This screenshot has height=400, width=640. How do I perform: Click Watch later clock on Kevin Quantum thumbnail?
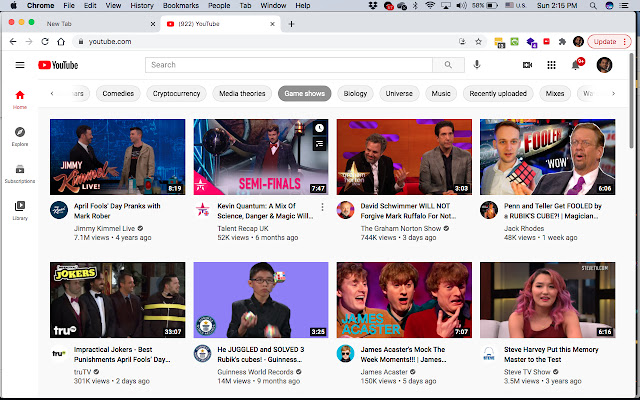[319, 128]
